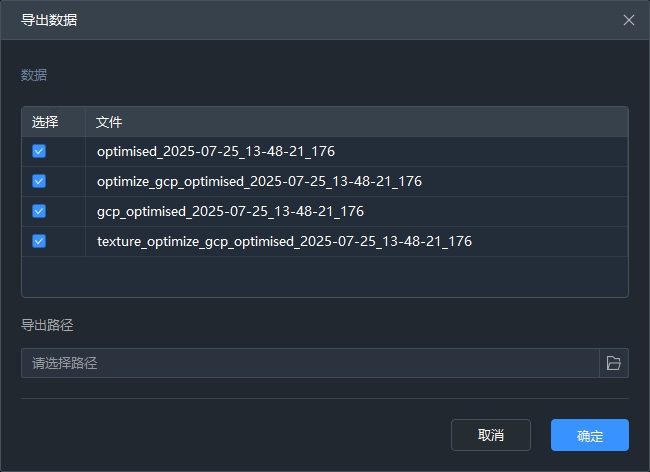650x472 pixels.
Task: Focus the 请选择路径 export path field
Action: click(310, 363)
